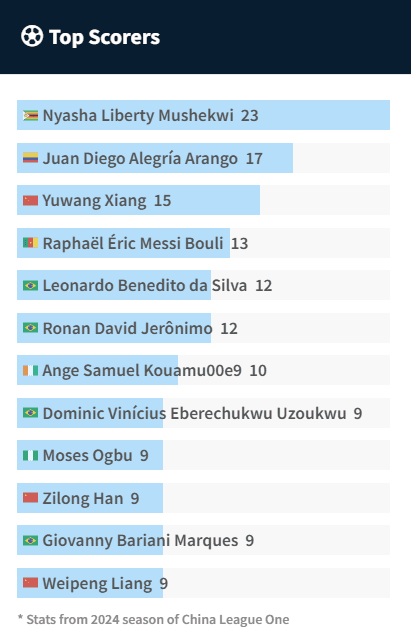The width and height of the screenshot is (411, 633).
Task: Click the Cameroon flag beside Raphaël Éric Messi Bouli
Action: coord(30,243)
